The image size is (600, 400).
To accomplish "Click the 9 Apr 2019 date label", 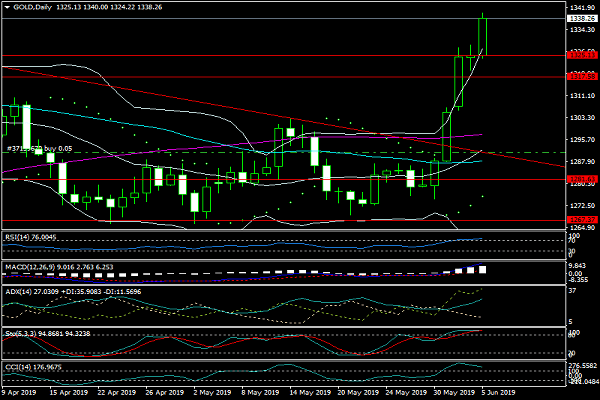I will [19, 393].
